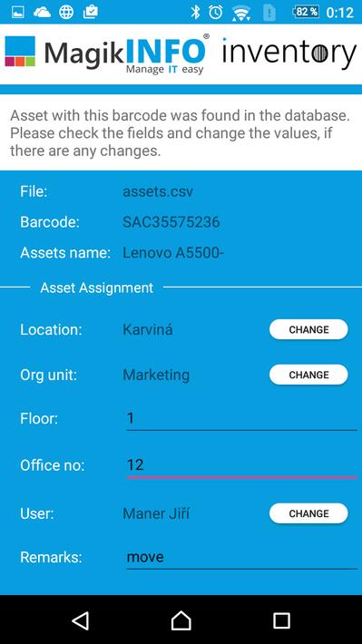Viewport: 362px width, 644px height.
Task: Change the Org unit Marketing
Action: coord(308,375)
